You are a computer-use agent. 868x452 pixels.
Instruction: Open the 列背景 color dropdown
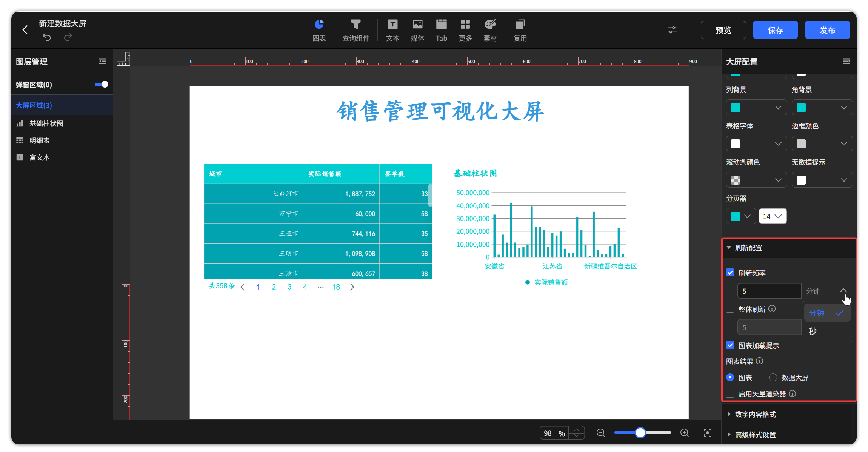[756, 108]
